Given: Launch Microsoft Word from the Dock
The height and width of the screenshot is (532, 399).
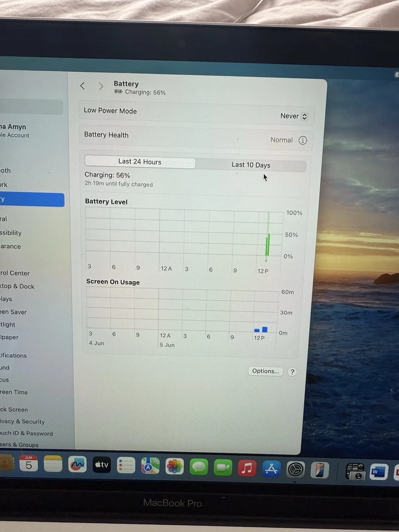Looking at the screenshot, I should [x=378, y=472].
